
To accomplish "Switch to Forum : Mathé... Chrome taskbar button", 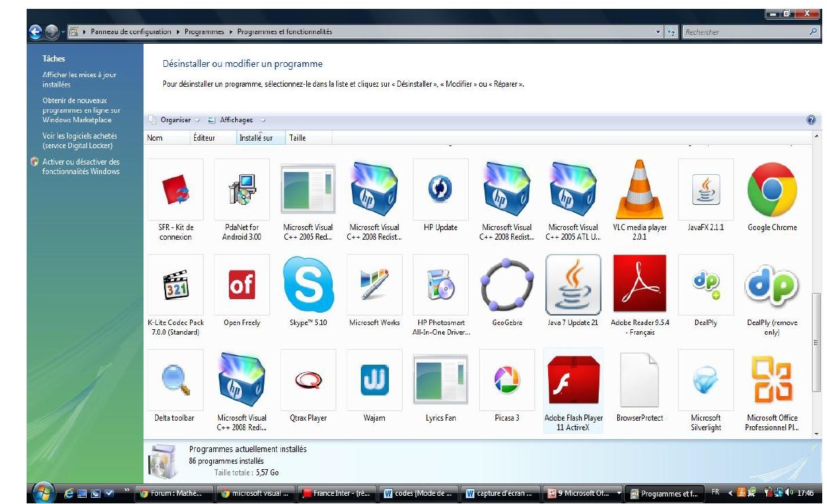I will point(173,492).
